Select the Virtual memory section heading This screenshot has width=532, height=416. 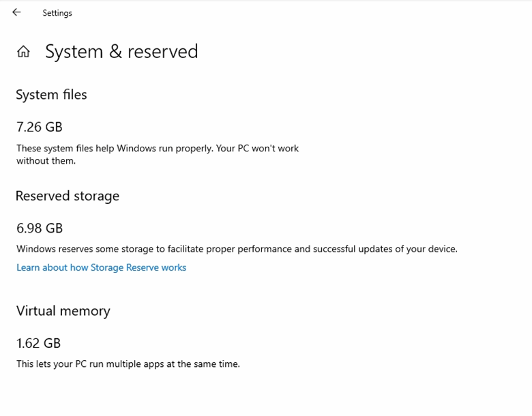tap(63, 311)
